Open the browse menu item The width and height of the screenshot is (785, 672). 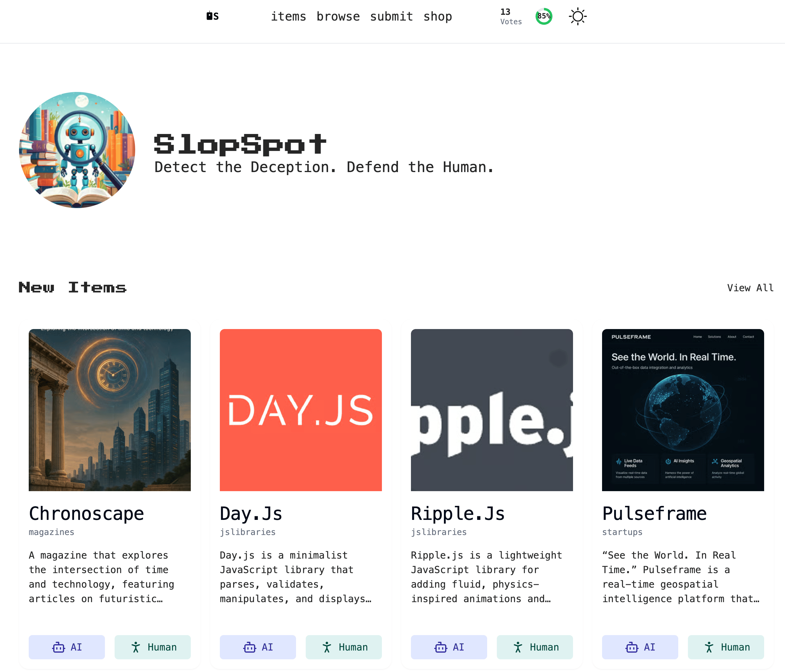[338, 16]
